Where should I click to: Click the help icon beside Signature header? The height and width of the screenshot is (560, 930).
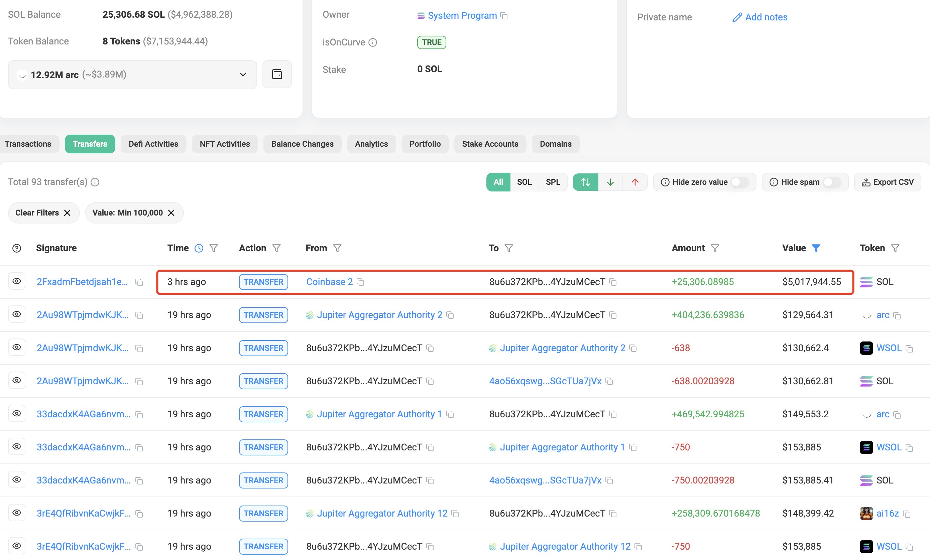click(17, 248)
